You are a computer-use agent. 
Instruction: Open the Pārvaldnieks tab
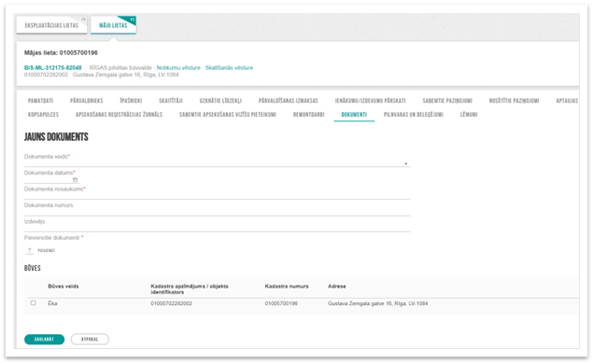(x=86, y=101)
